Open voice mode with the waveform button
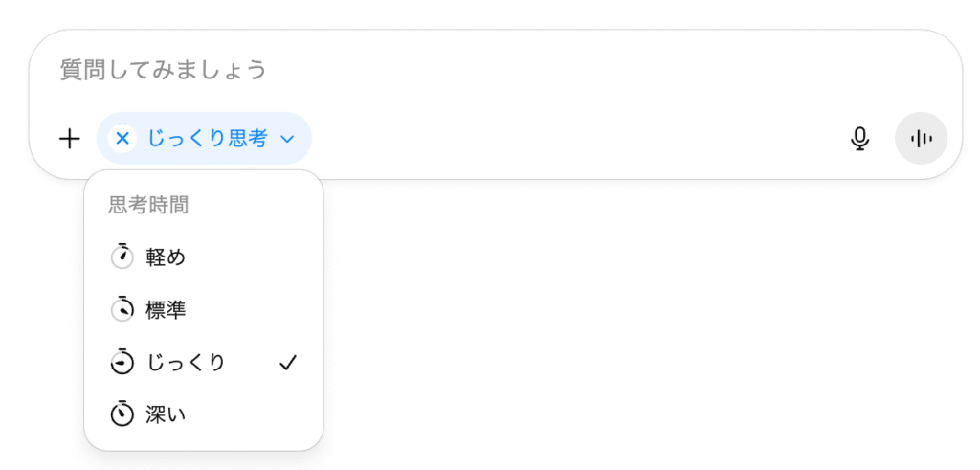The image size is (980, 470). 921,139
